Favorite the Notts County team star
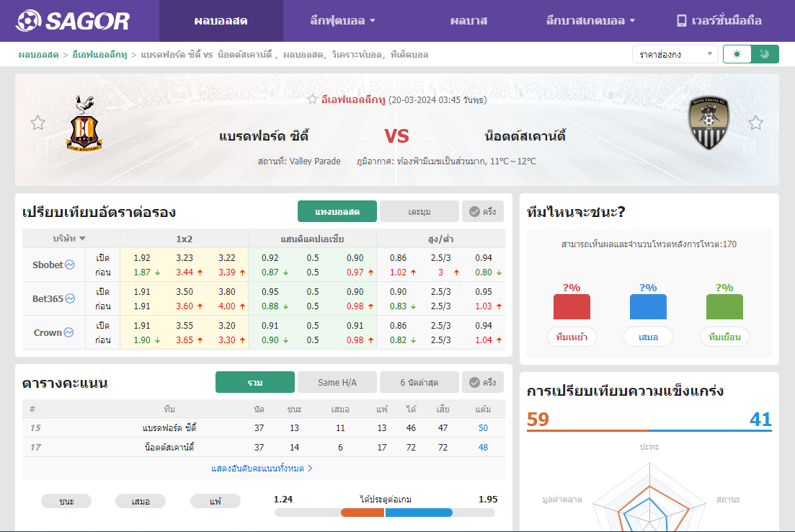 [755, 123]
